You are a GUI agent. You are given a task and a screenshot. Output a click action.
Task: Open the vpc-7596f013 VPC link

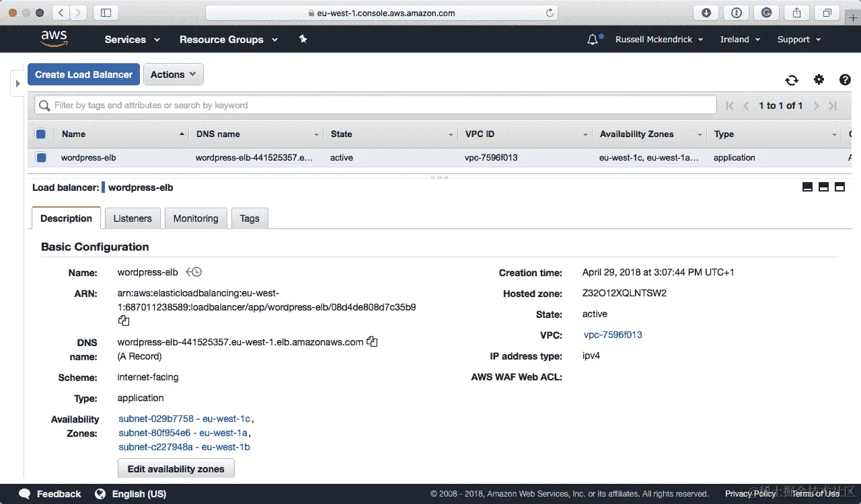tap(613, 335)
